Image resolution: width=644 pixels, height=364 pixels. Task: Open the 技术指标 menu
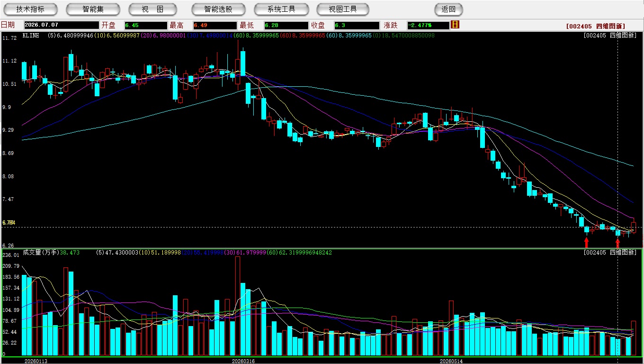[30, 9]
